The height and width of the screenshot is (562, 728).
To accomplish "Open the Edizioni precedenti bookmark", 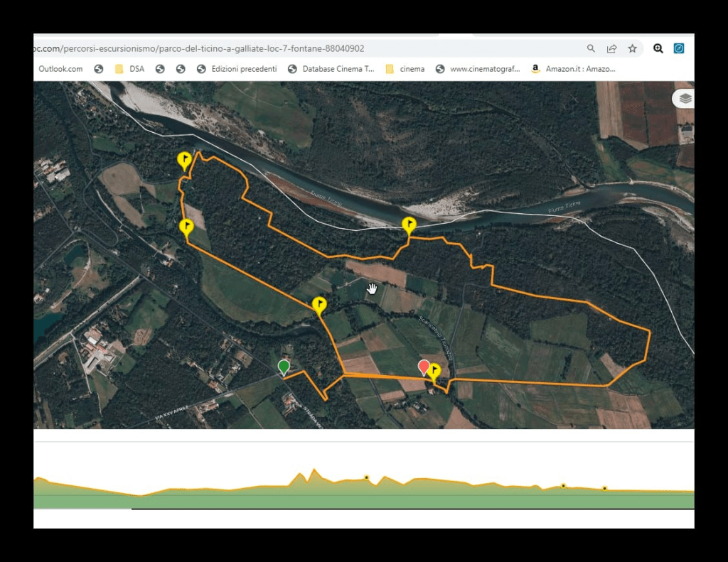I will 237,69.
